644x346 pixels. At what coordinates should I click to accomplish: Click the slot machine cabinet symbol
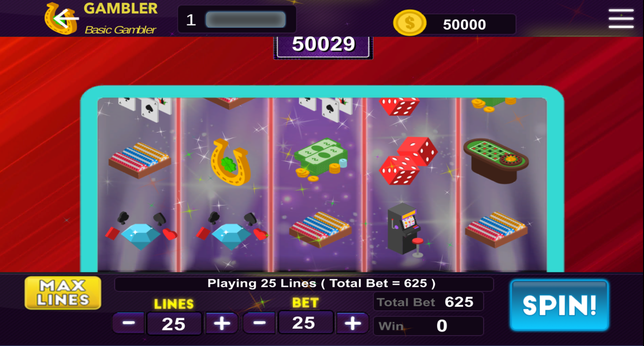[x=404, y=230]
